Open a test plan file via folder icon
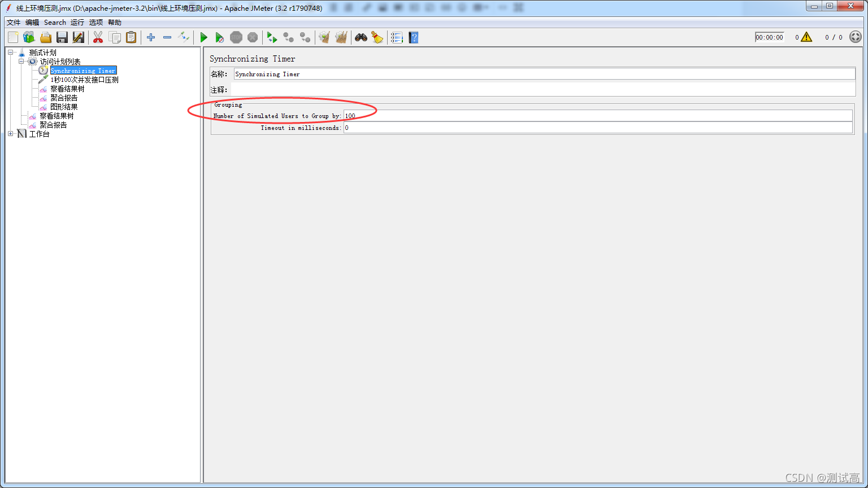 click(x=46, y=37)
